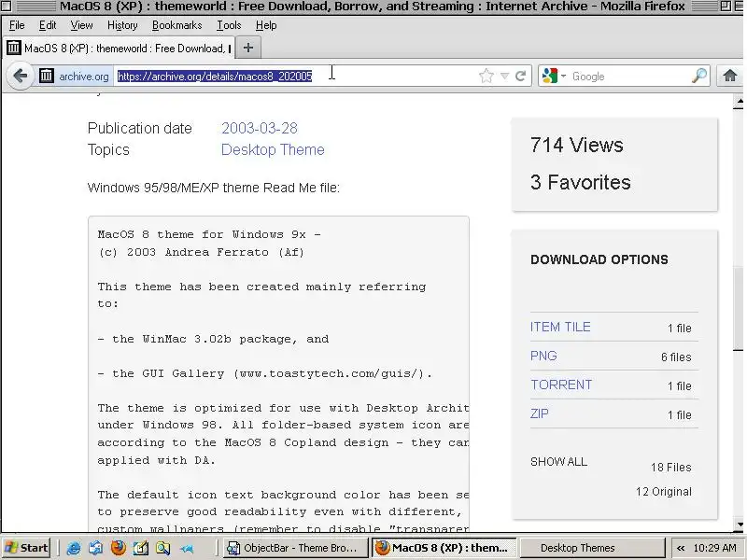Go back with the back arrow button

(20, 76)
